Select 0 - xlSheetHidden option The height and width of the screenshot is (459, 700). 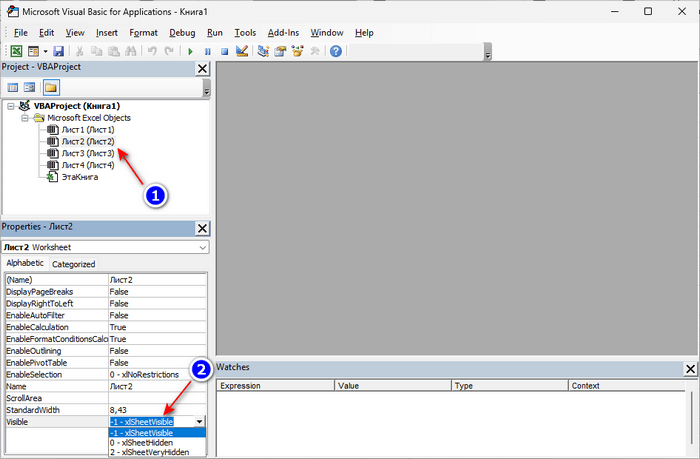[143, 442]
